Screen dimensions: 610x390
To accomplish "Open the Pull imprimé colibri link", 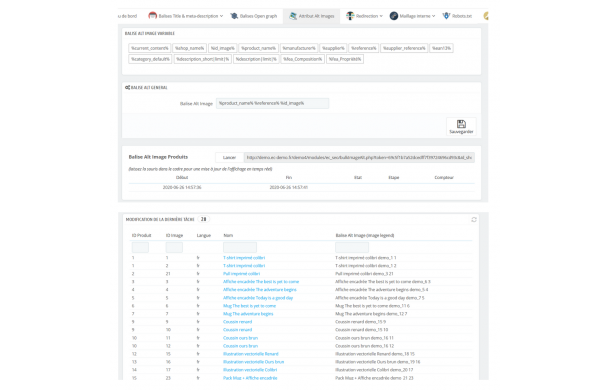I will pyautogui.click(x=242, y=274).
